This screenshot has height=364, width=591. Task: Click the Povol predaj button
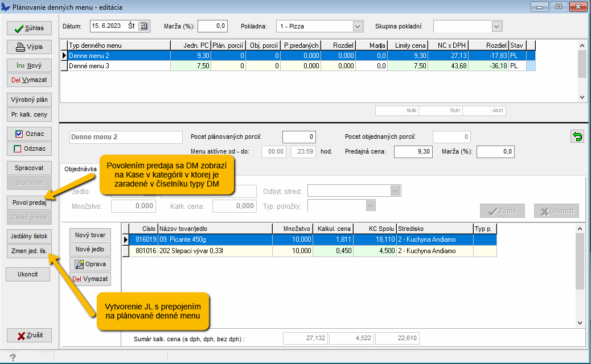pyautogui.click(x=29, y=202)
